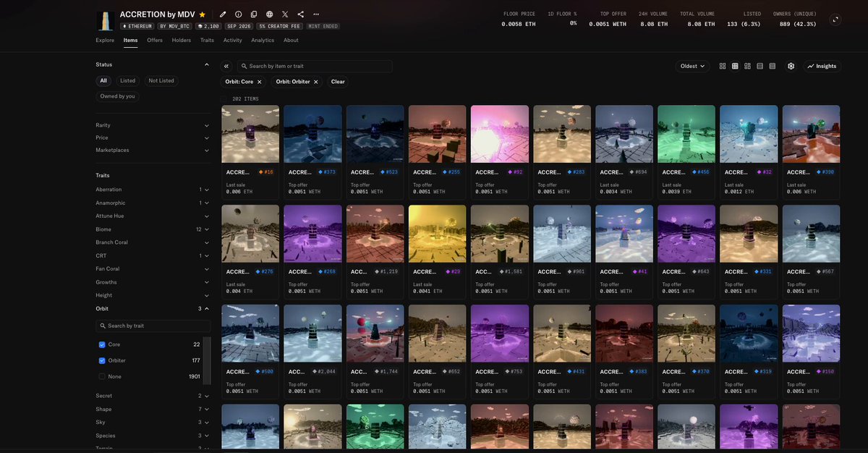Switch to the Explore tab
The height and width of the screenshot is (453, 868).
(105, 41)
